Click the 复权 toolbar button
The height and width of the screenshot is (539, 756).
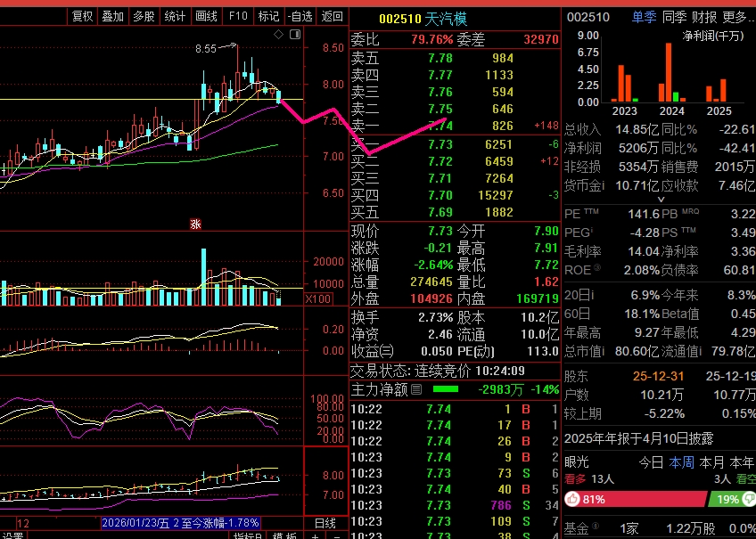(x=82, y=16)
